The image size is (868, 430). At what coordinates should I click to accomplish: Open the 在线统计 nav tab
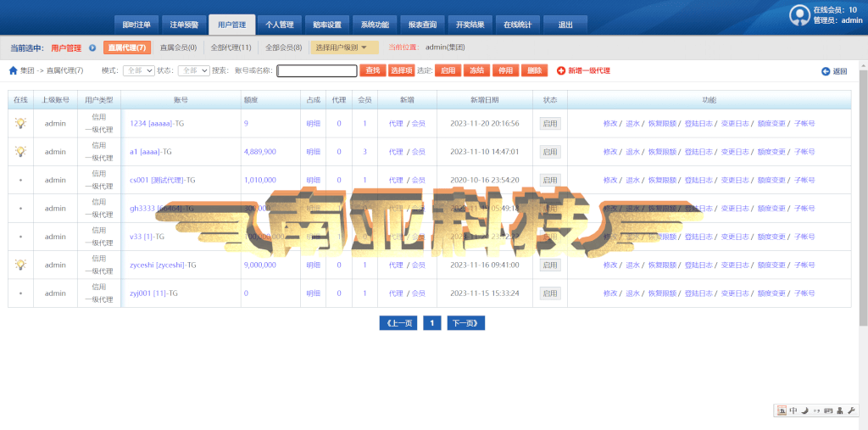click(x=518, y=25)
